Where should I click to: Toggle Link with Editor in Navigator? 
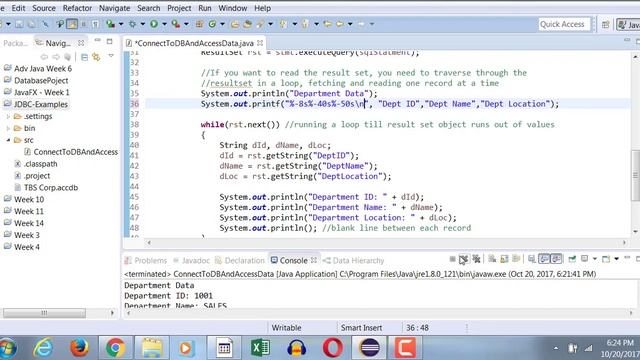pyautogui.click(x=96, y=57)
